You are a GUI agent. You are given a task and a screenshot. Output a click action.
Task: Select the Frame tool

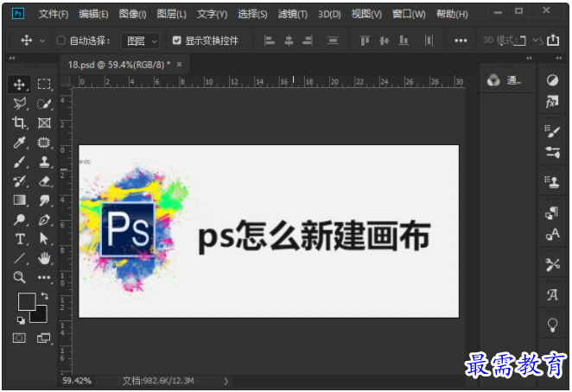pos(44,123)
